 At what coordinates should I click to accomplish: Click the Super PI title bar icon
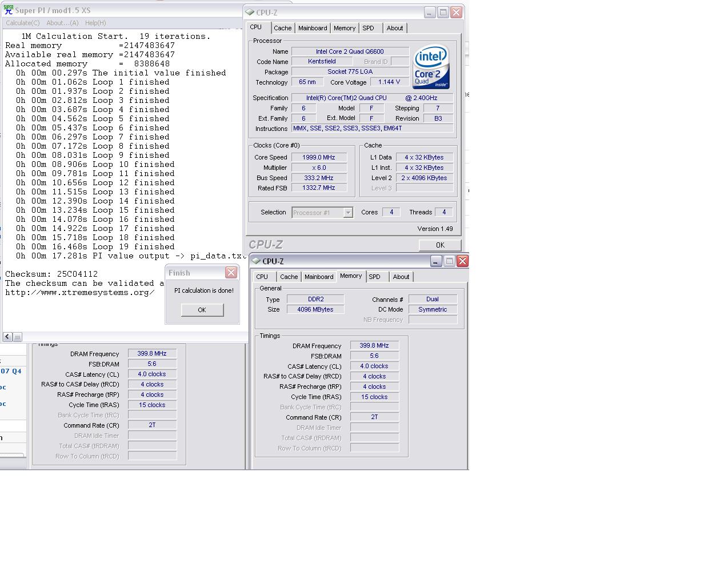(x=9, y=10)
